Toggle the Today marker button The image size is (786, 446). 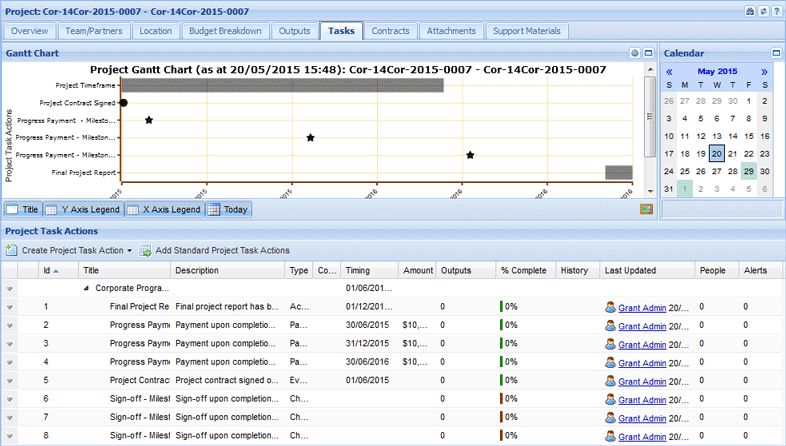pyautogui.click(x=229, y=210)
